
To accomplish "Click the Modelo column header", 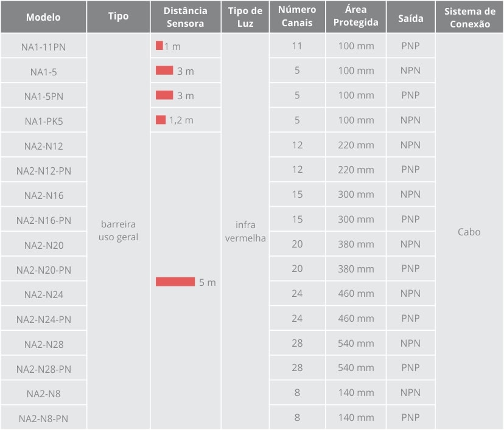I will coord(43,17).
